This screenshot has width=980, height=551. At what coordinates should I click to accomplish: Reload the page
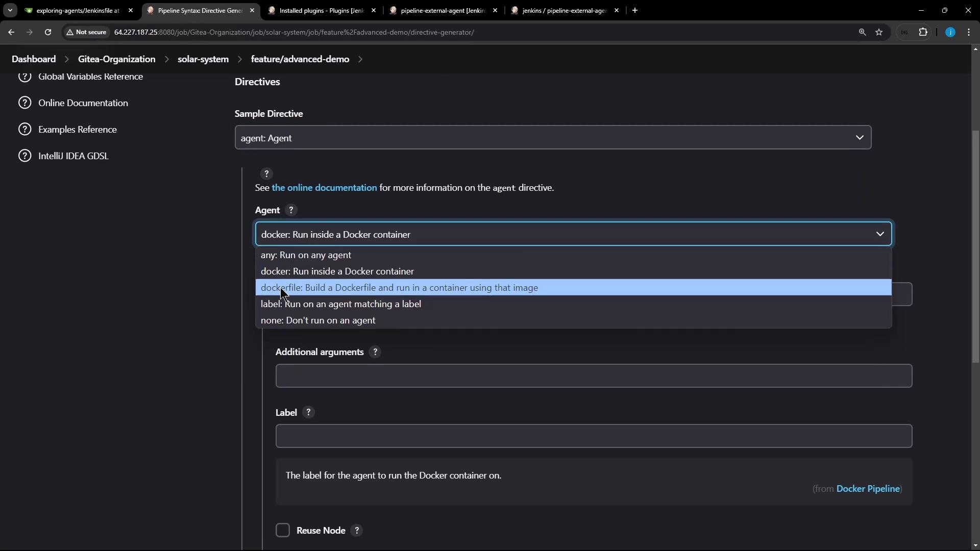(48, 32)
